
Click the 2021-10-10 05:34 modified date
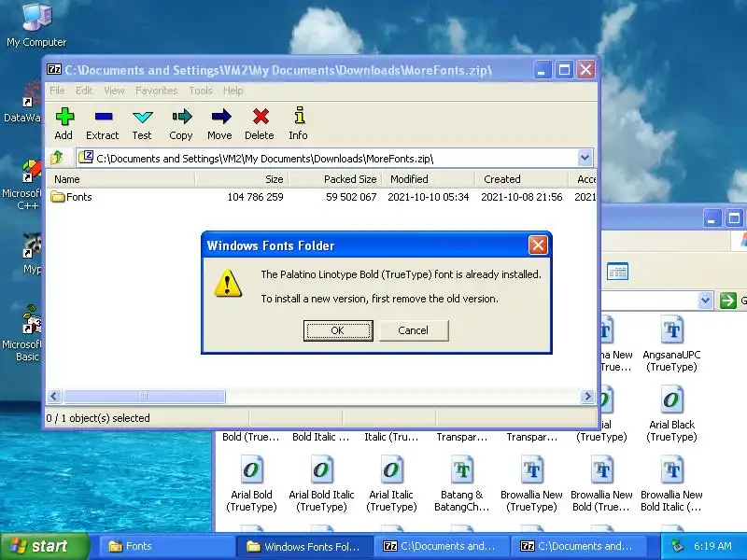(x=429, y=197)
